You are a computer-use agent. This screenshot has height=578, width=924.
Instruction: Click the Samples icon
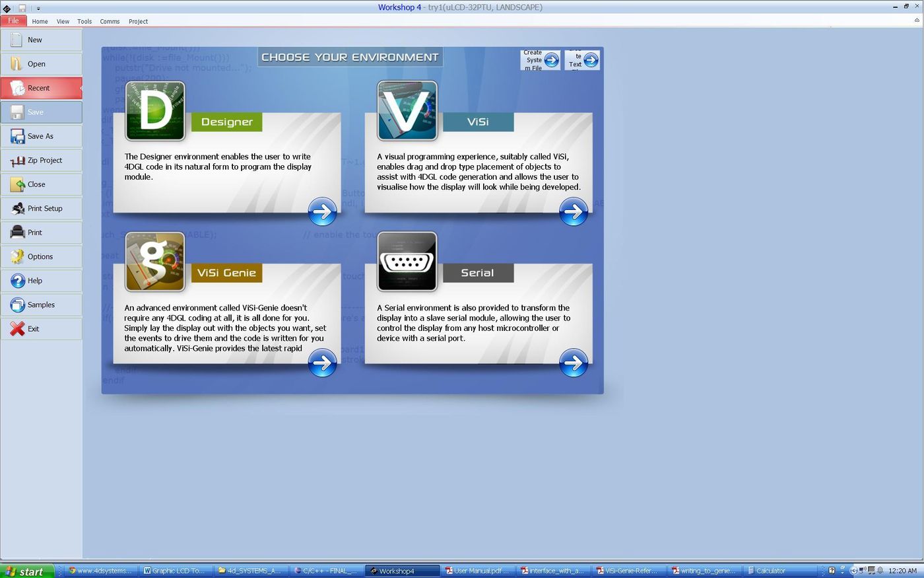(17, 305)
